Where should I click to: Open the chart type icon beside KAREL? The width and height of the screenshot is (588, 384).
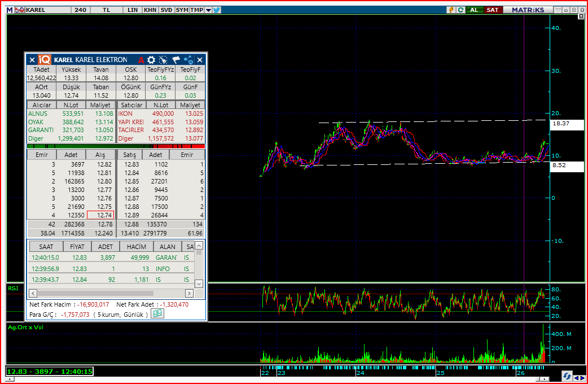[20, 10]
